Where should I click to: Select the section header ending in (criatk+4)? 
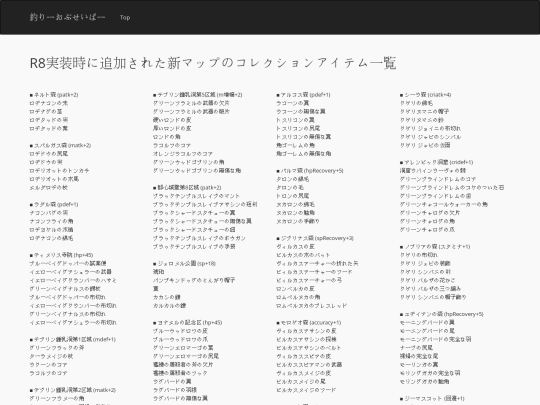tap(425, 94)
